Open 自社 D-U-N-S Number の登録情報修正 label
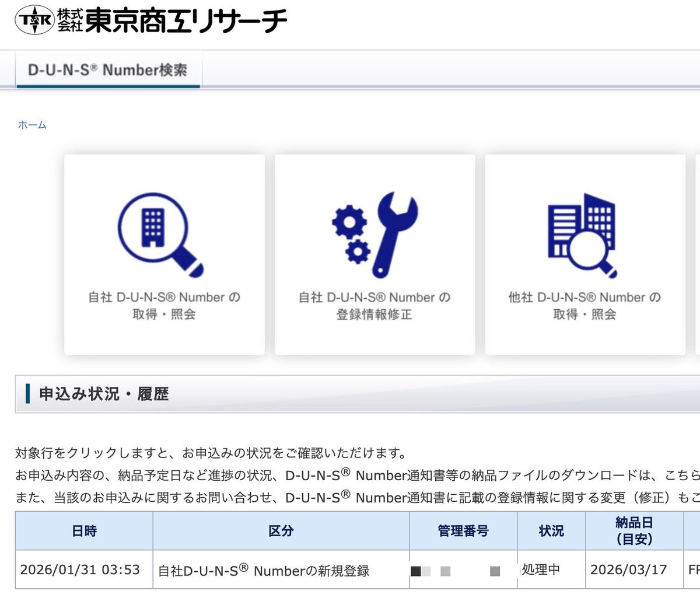 (x=374, y=305)
